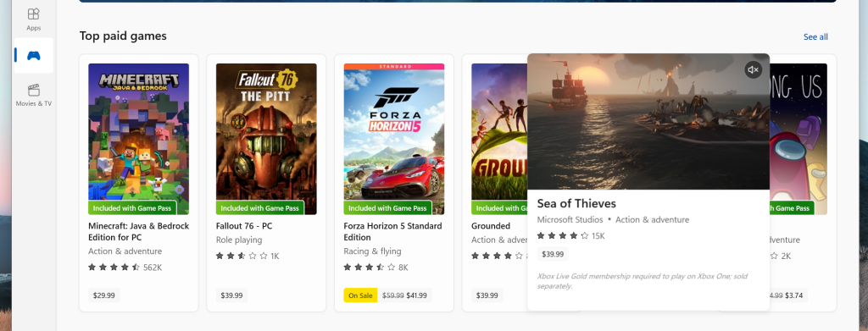868x331 pixels.
Task: Click Minecraft's $29.99 price tag
Action: pyautogui.click(x=104, y=295)
